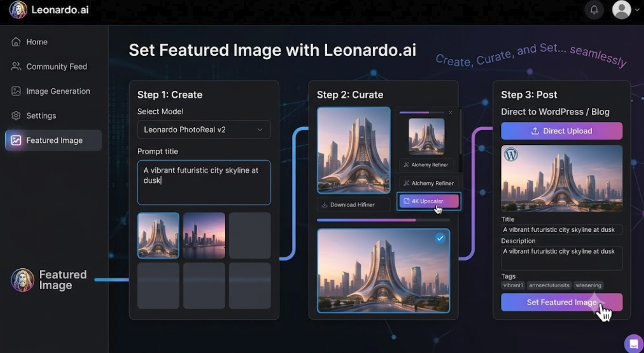Click inside the Prompt title text box
The width and height of the screenshot is (644, 353).
[204, 182]
